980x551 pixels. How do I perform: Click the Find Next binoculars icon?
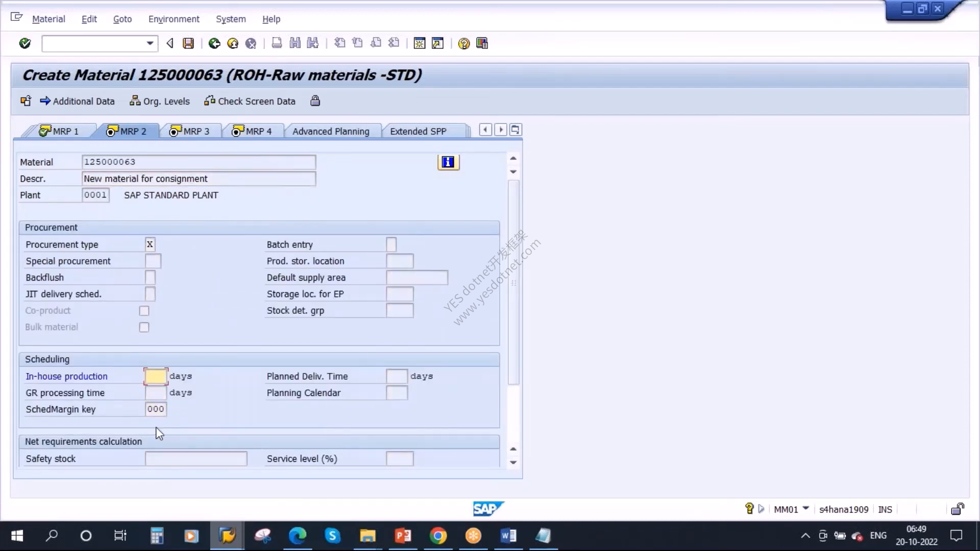click(313, 43)
